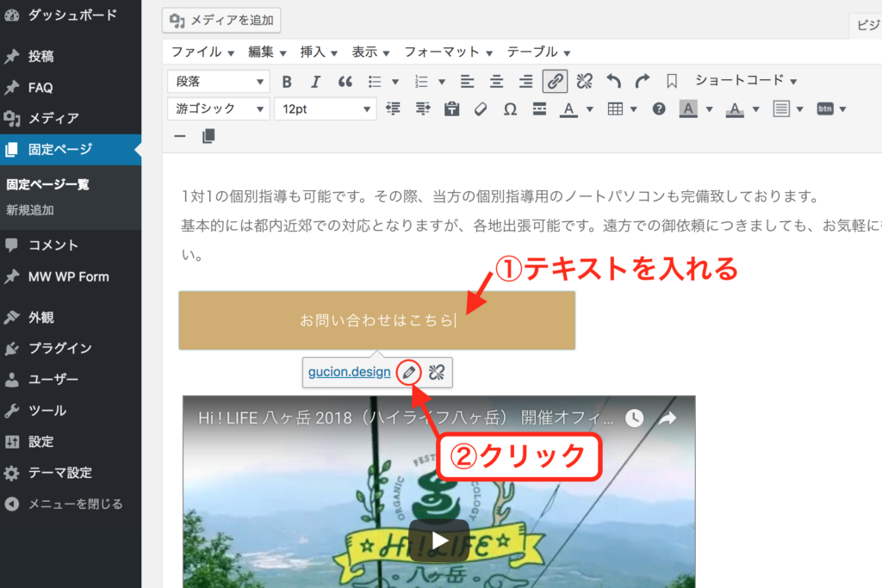This screenshot has width=882, height=588.
Task: Open the text color picker swatch
Action: click(x=568, y=109)
